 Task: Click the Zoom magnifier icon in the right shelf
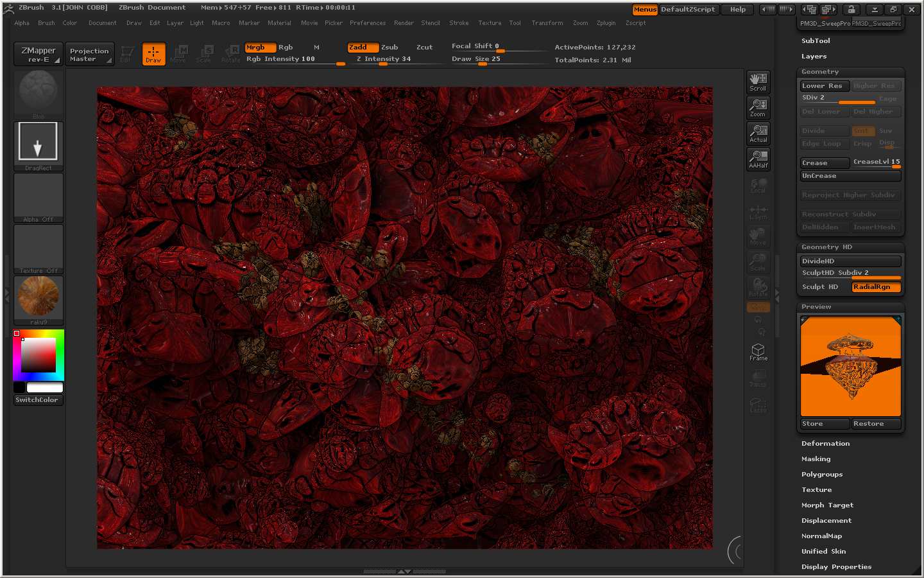coord(758,108)
